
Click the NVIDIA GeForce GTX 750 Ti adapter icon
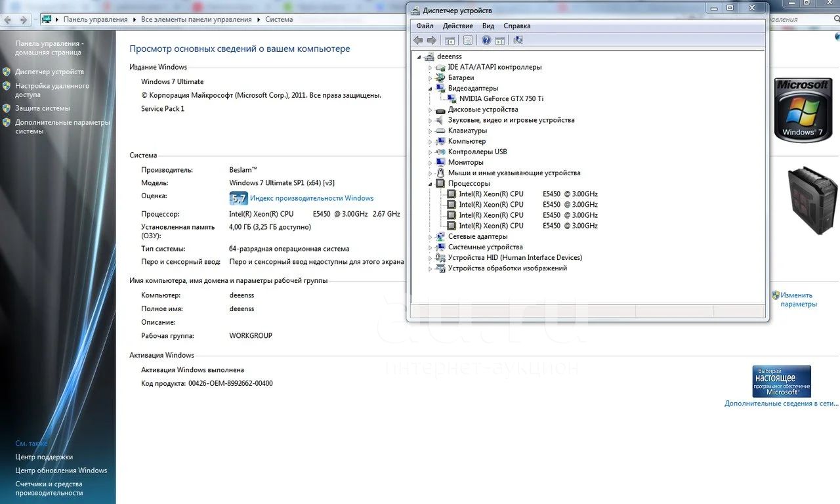pyautogui.click(x=451, y=98)
